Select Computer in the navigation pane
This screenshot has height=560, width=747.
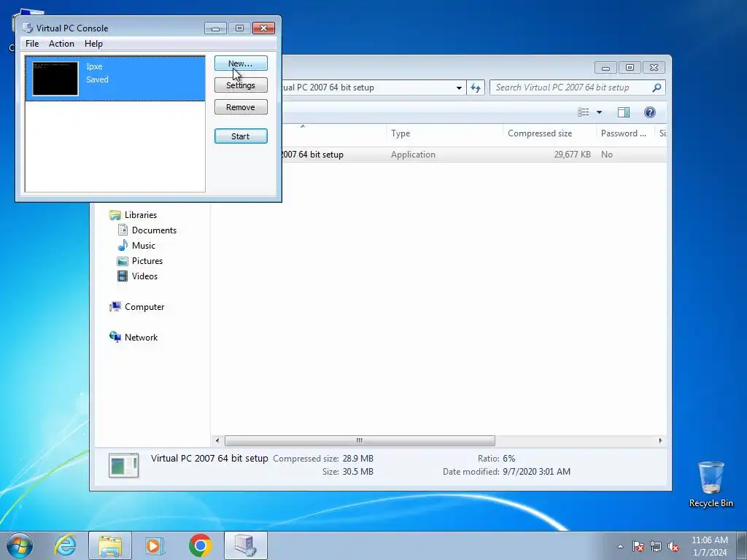pos(144,307)
